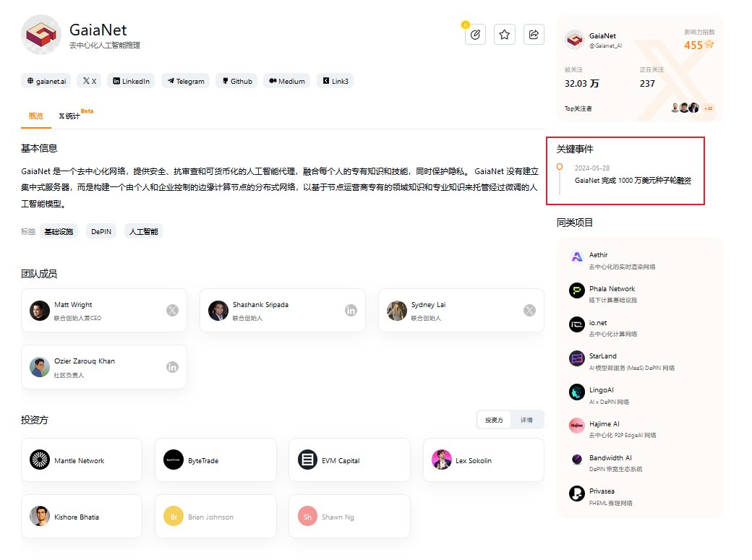This screenshot has width=752, height=560.
Task: Open the Mantle Network investor card
Action: [82, 460]
